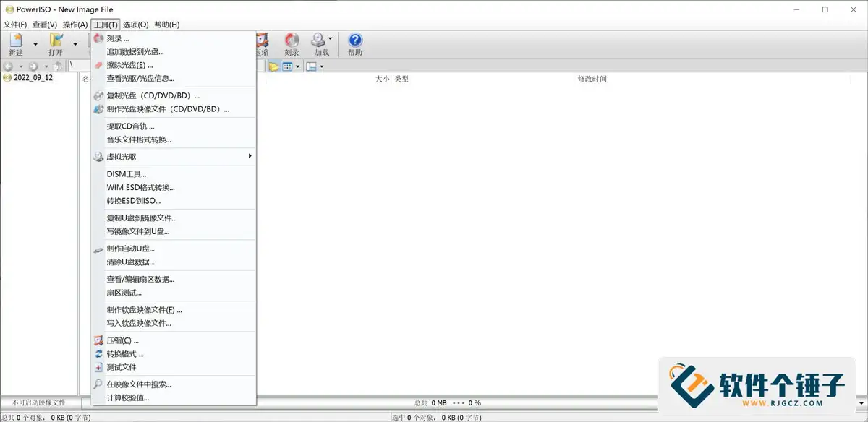Sort by the 修改时间 column header

592,79
